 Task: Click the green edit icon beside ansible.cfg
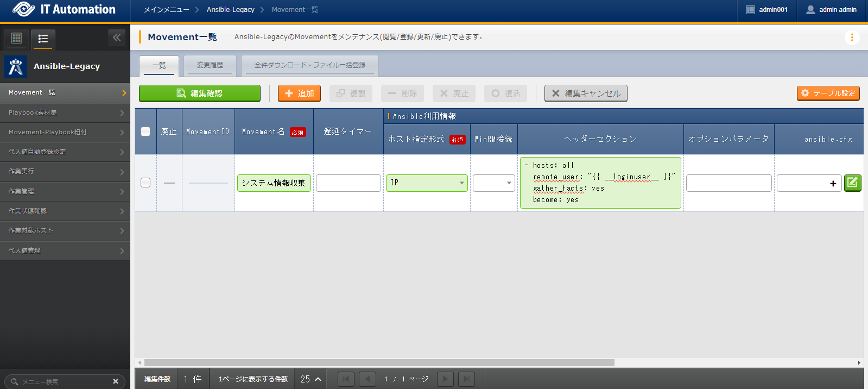coord(852,183)
